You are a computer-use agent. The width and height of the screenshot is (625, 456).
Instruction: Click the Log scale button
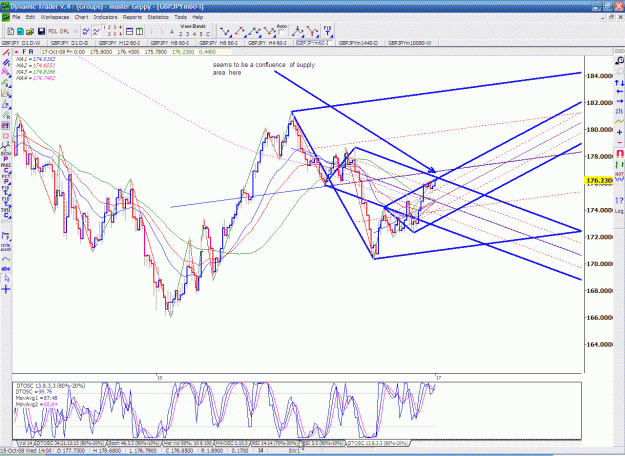pos(619,211)
